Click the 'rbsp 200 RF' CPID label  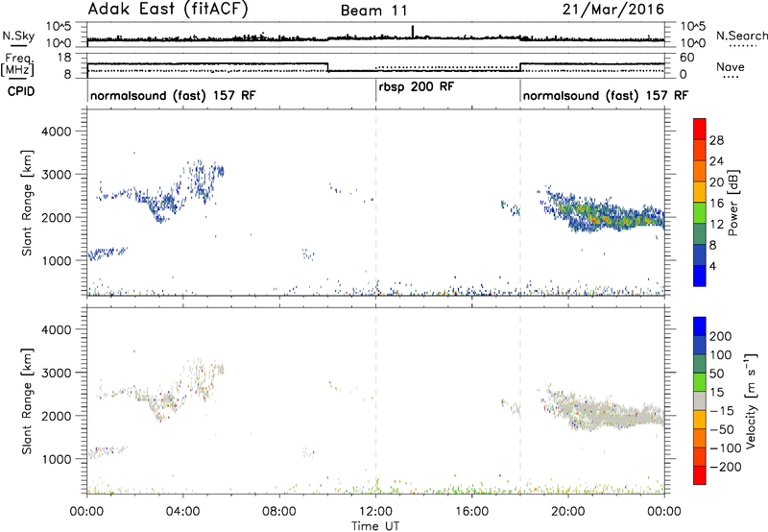tap(417, 87)
